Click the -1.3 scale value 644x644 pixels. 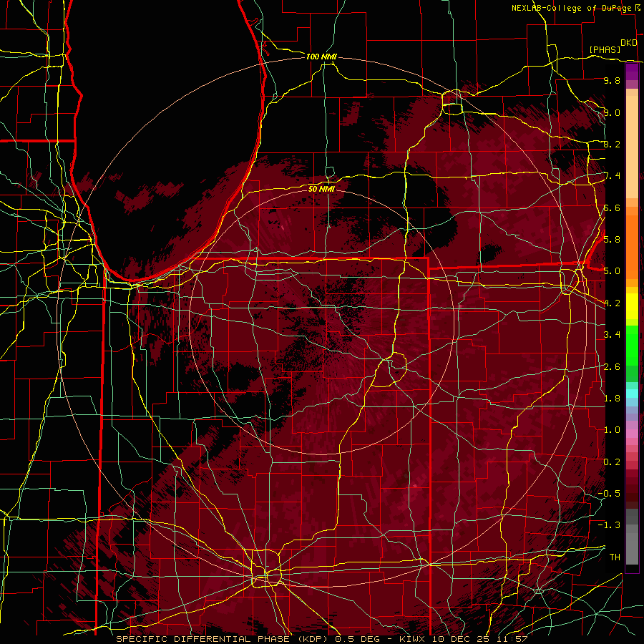(x=609, y=525)
